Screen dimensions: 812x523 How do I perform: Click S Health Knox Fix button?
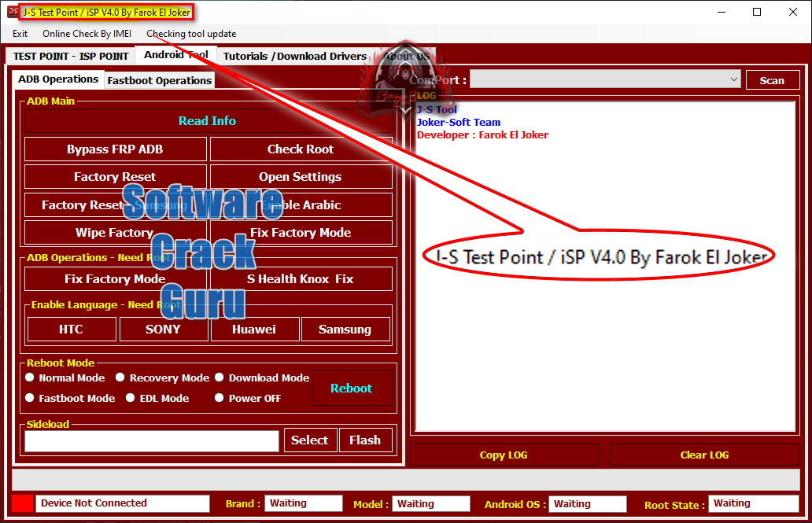(x=301, y=278)
